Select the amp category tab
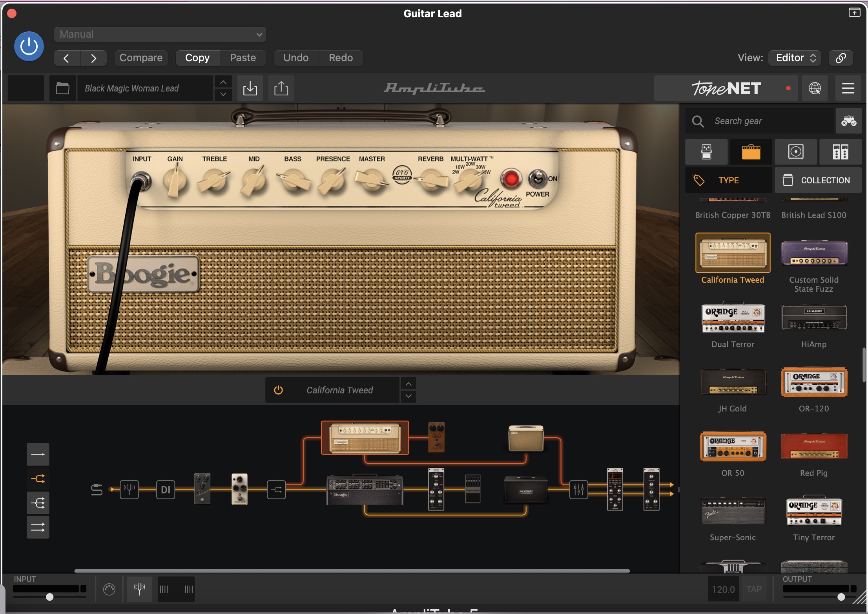The height and width of the screenshot is (614, 868). [x=751, y=152]
